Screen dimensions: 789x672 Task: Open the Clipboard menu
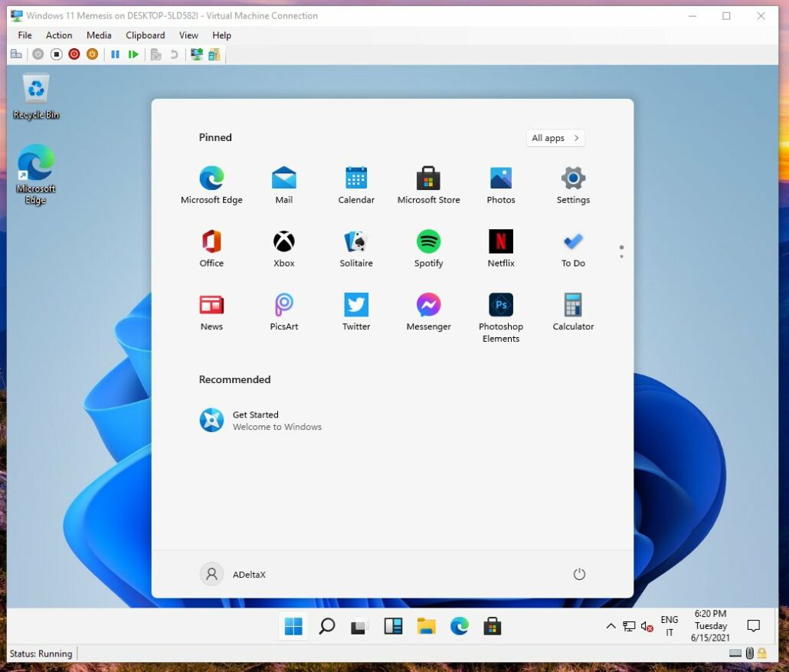pyautogui.click(x=145, y=35)
